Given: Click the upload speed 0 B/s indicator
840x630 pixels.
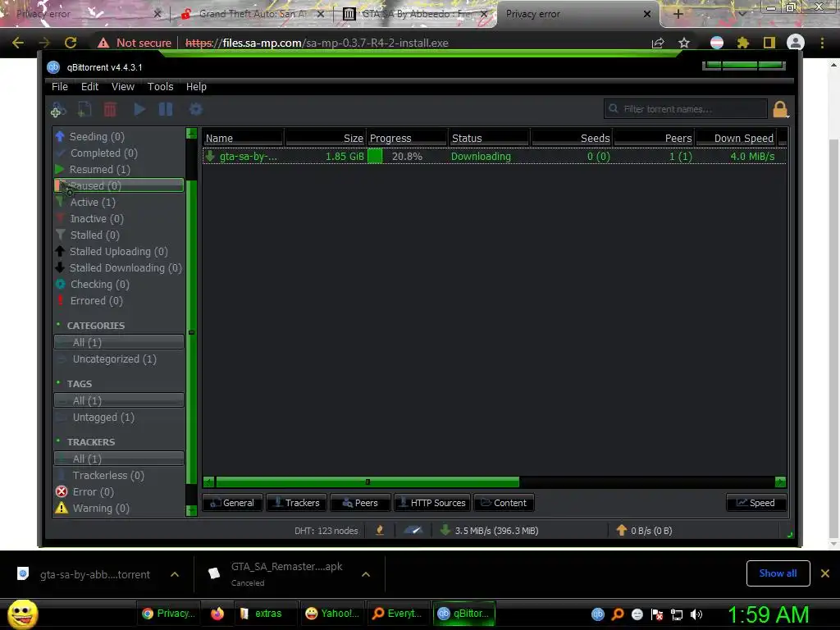Looking at the screenshot, I should pyautogui.click(x=645, y=531).
